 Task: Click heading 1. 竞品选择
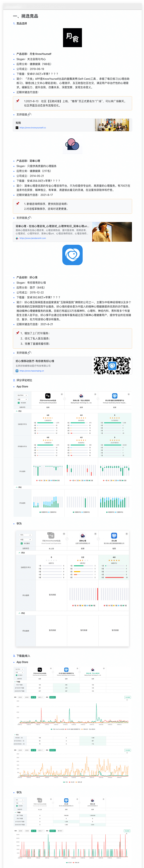[20, 24]
